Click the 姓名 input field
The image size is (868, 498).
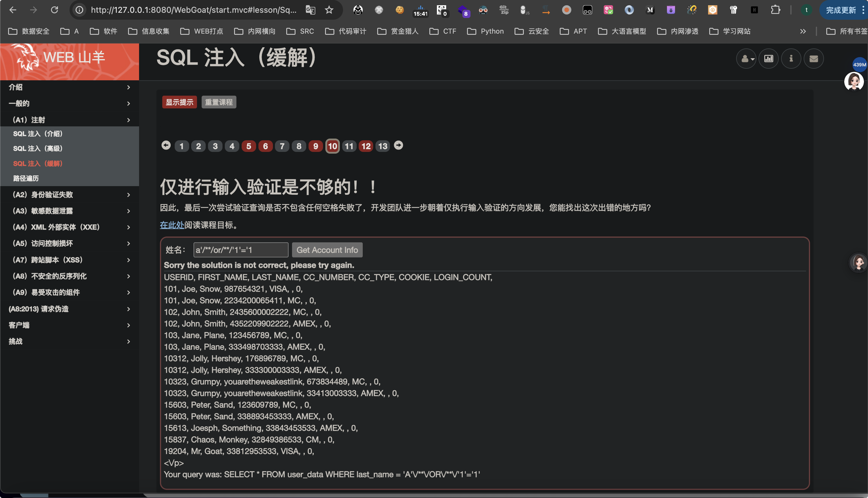[x=241, y=250]
